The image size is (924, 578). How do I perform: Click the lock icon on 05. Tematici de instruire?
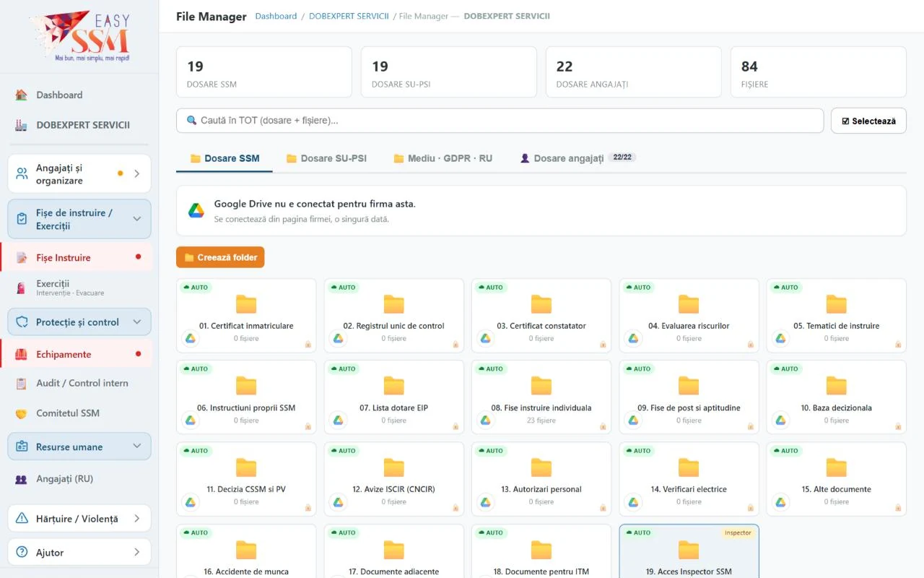pyautogui.click(x=898, y=345)
